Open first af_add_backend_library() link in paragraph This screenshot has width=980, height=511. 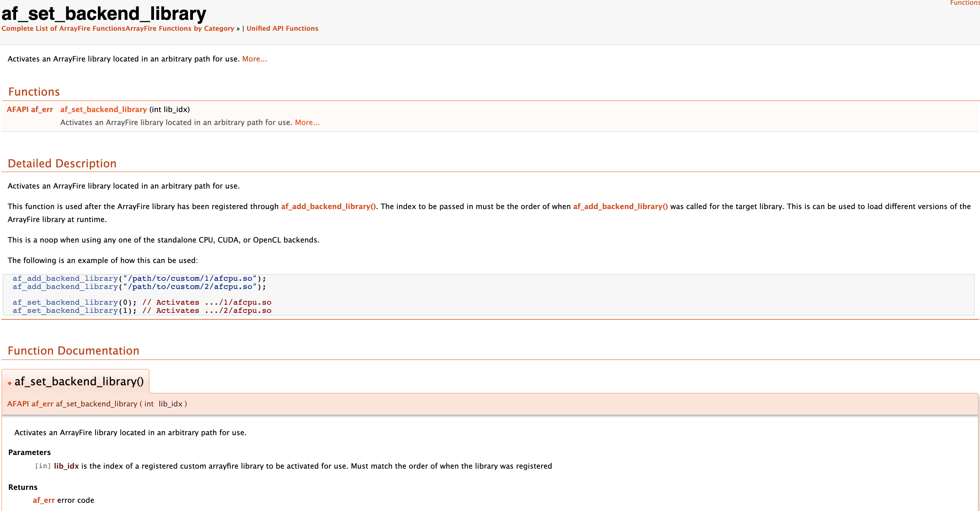[x=328, y=207]
